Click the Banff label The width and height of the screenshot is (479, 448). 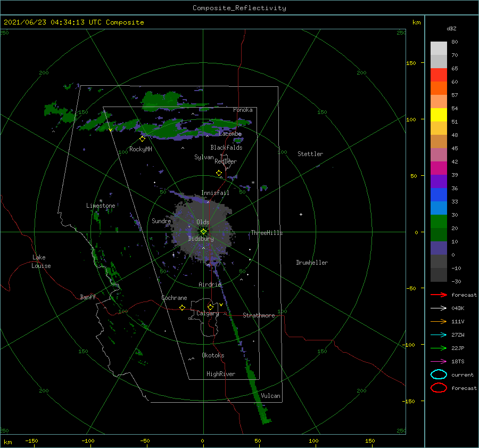88,297
